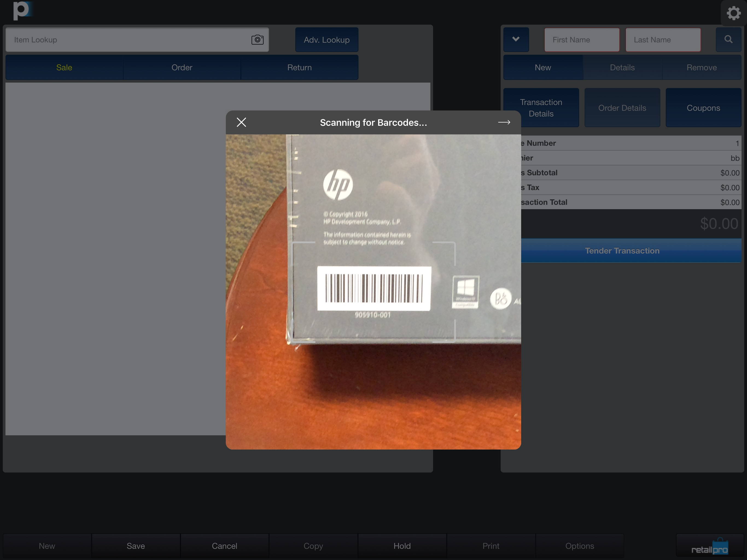Expand the customer chevron dropdown
Viewport: 747px width, 560px height.
pos(516,40)
